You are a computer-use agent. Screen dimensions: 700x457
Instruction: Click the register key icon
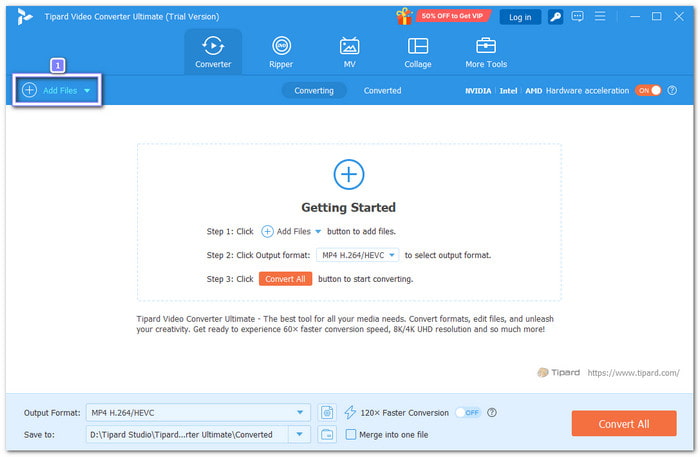point(555,17)
